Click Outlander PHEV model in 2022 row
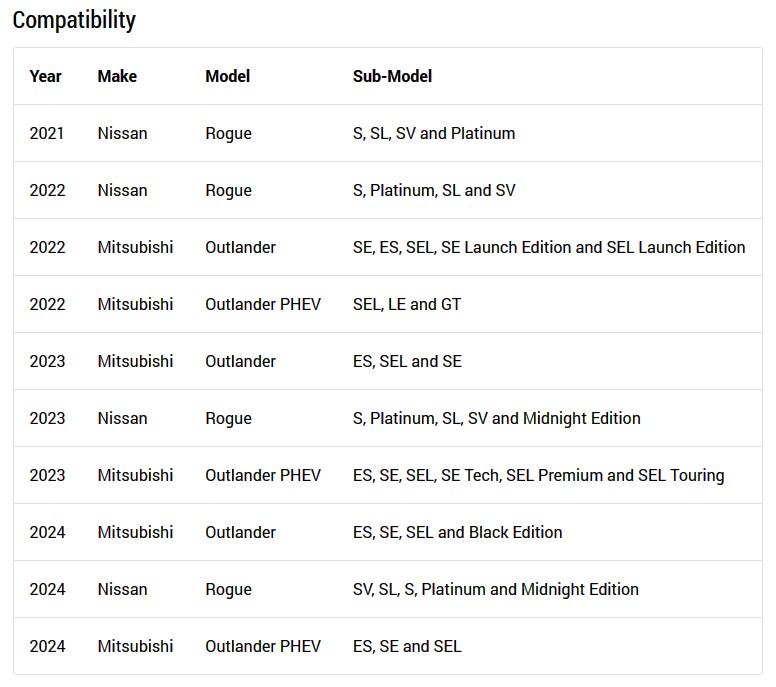The image size is (776, 687). point(263,304)
